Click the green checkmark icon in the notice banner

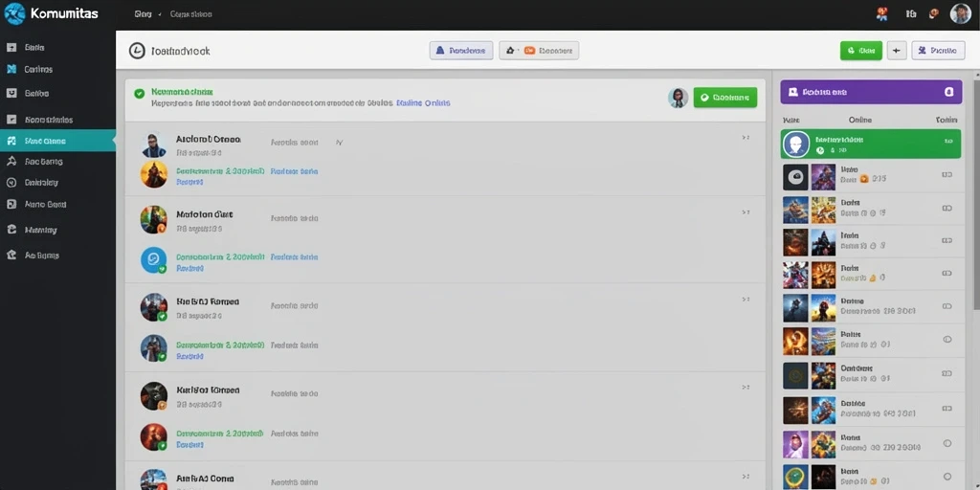coord(140,94)
